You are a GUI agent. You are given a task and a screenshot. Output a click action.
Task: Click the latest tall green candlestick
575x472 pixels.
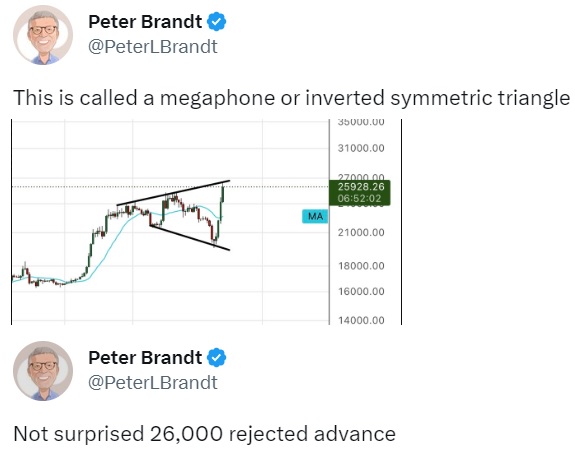222,201
